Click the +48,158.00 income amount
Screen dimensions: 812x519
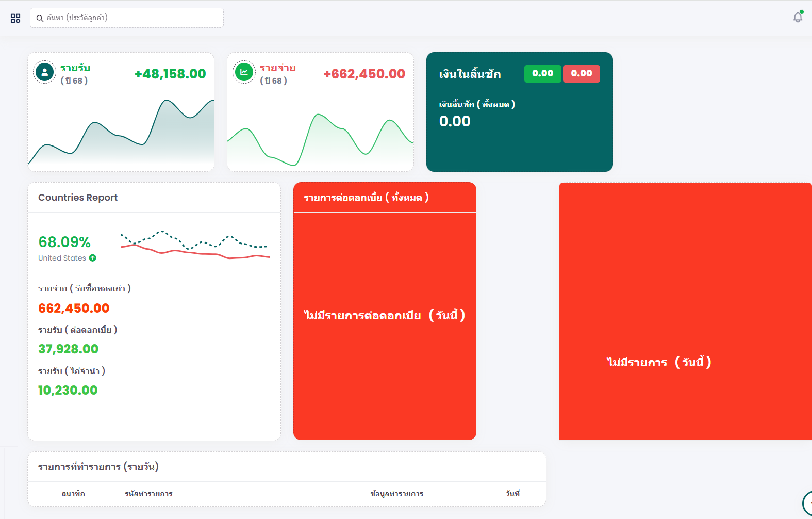pyautogui.click(x=170, y=74)
